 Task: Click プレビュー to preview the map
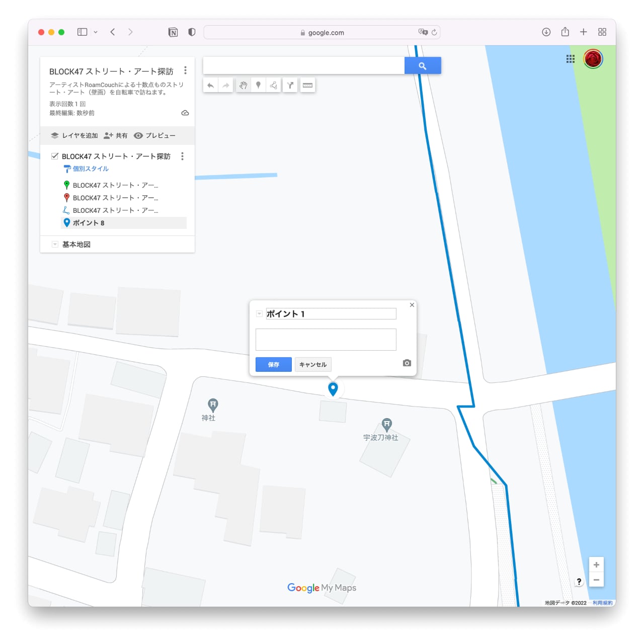tap(155, 136)
